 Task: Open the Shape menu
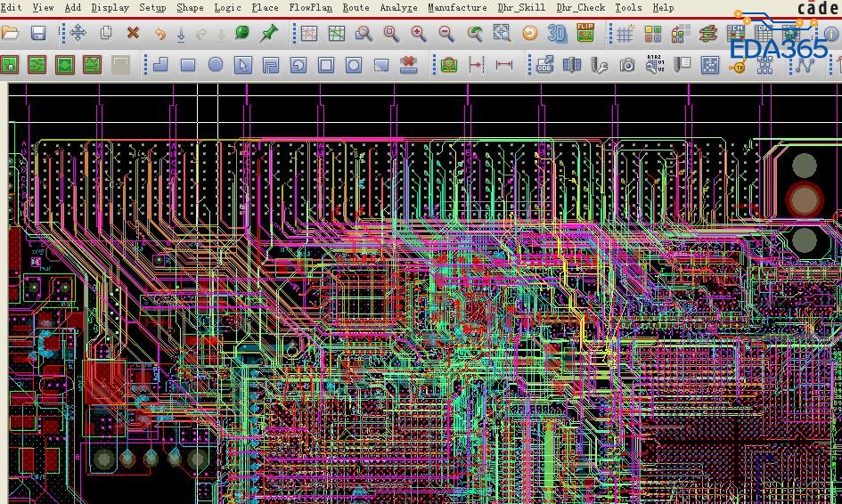point(190,7)
